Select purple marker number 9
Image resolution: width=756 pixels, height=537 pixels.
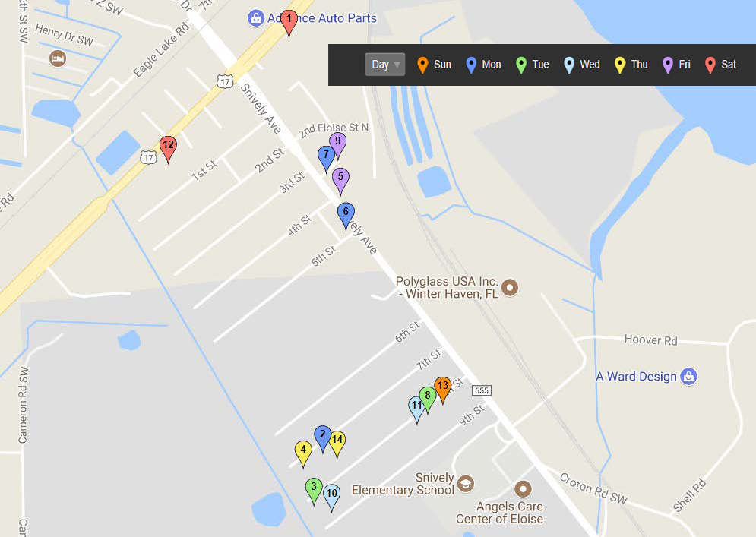(x=337, y=143)
